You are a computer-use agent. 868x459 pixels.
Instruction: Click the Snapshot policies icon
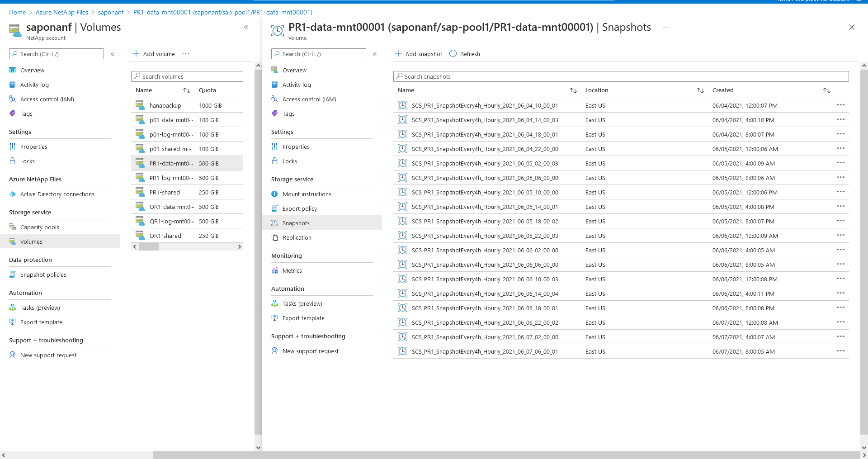pos(13,274)
